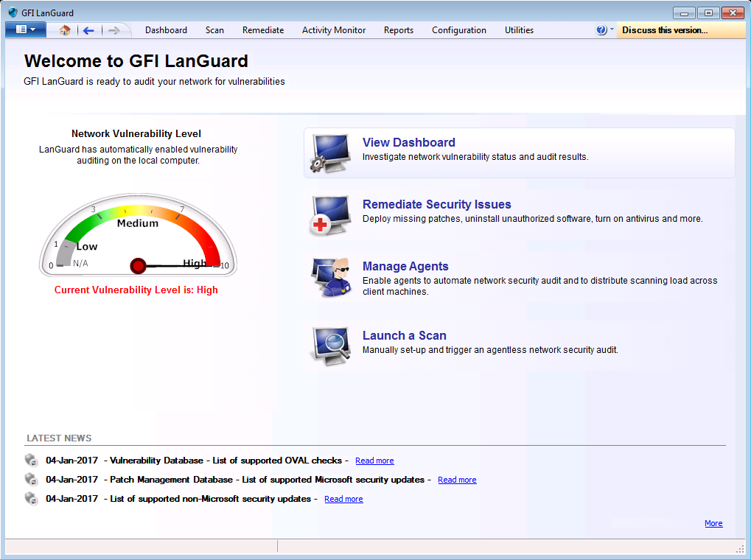Open the Reports tab

tap(399, 30)
